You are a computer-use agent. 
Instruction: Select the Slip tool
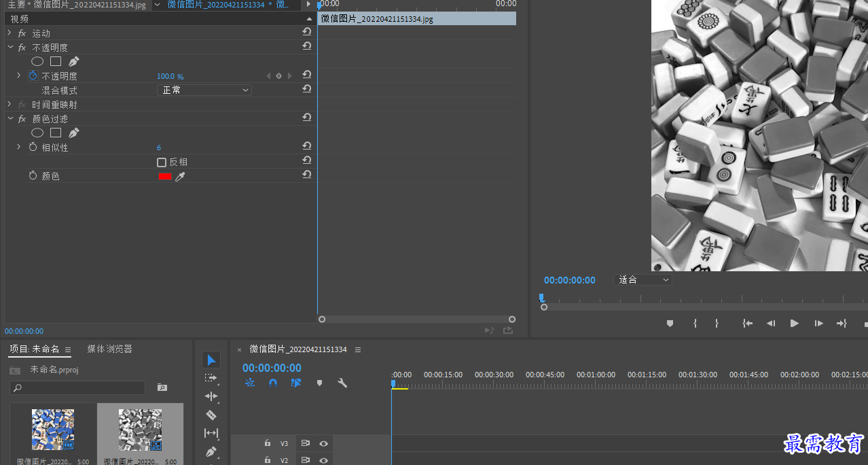(211, 433)
